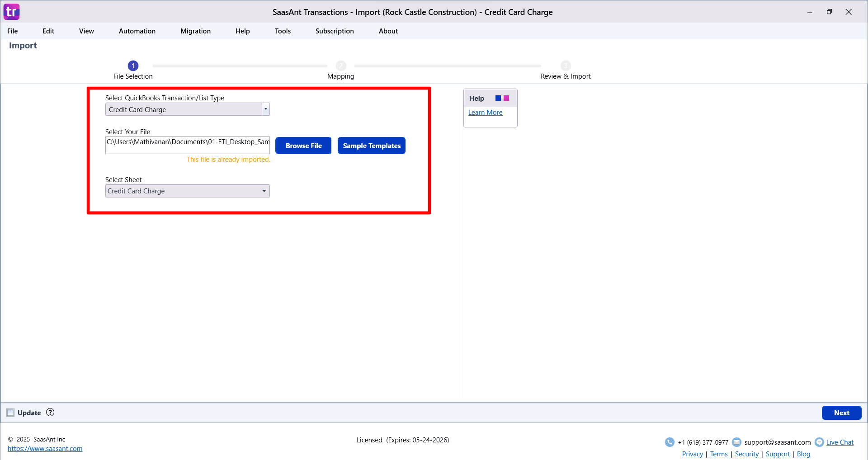Click the SaasAnt Transactions app logo

[x=12, y=12]
